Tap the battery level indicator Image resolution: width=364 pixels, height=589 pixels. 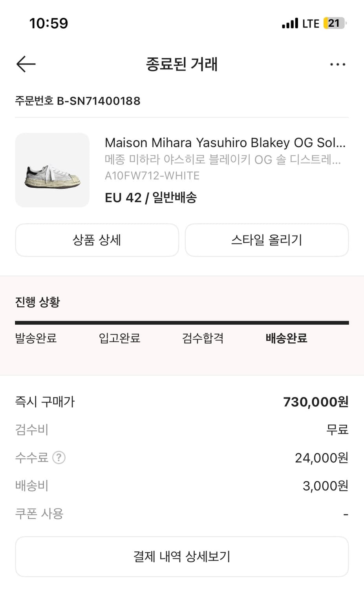335,24
